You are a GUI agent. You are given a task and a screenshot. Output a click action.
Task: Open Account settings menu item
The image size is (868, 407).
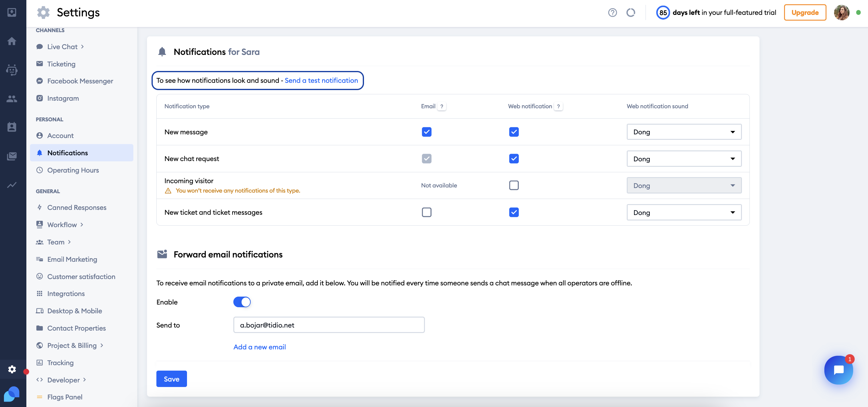point(60,135)
